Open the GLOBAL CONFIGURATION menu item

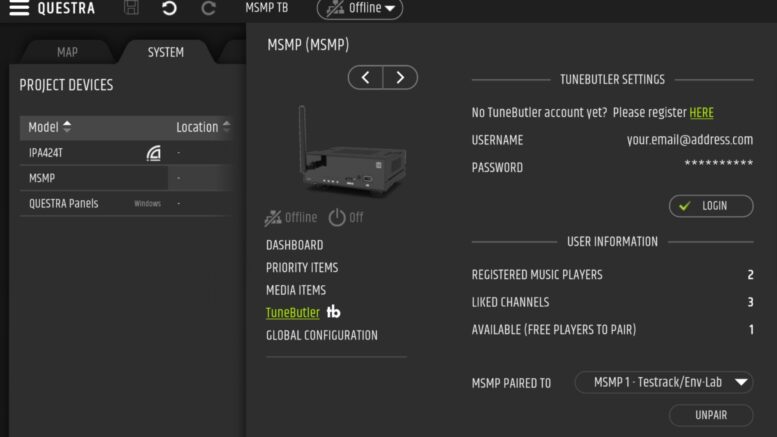click(x=321, y=336)
